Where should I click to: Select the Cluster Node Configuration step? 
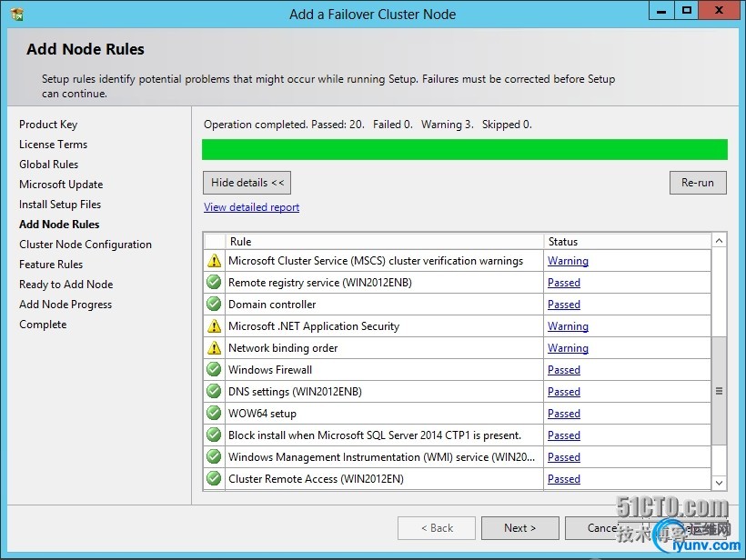[86, 245]
